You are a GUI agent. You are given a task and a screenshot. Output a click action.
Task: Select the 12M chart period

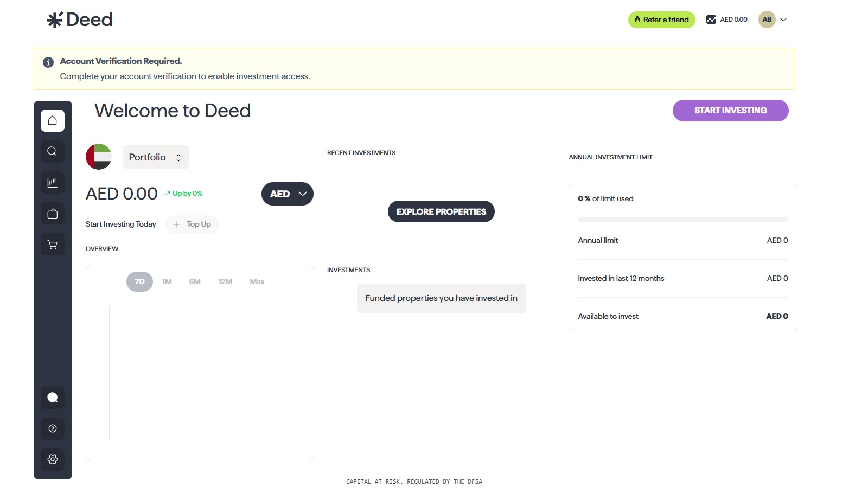pos(225,281)
